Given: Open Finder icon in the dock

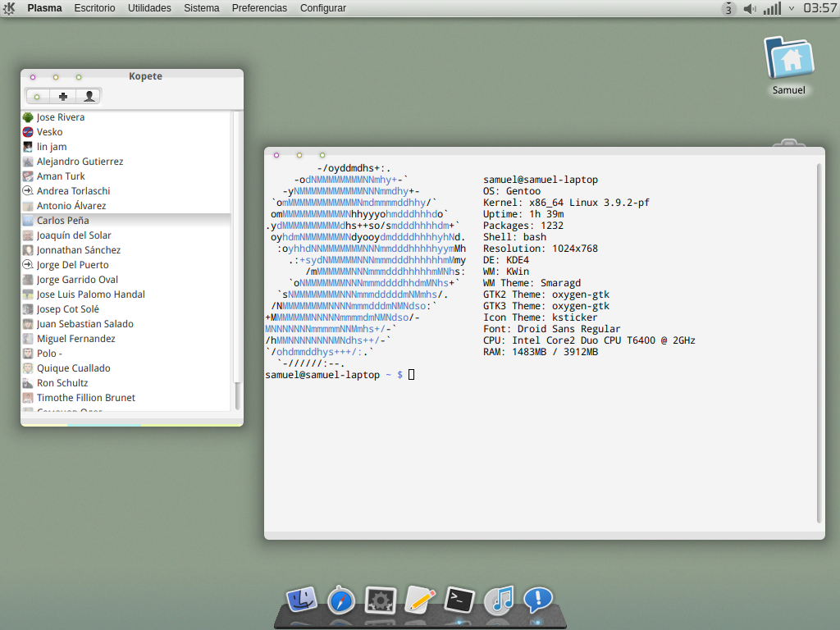Looking at the screenshot, I should [x=302, y=600].
